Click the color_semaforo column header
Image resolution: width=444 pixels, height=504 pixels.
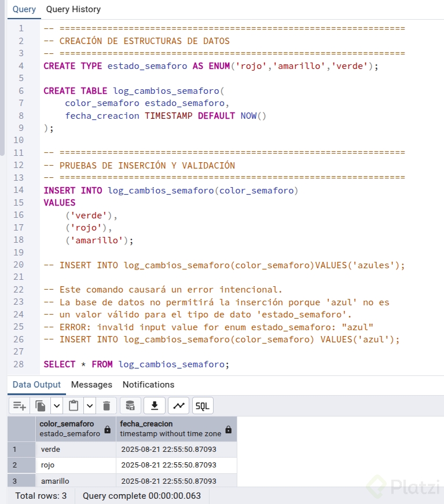click(75, 429)
